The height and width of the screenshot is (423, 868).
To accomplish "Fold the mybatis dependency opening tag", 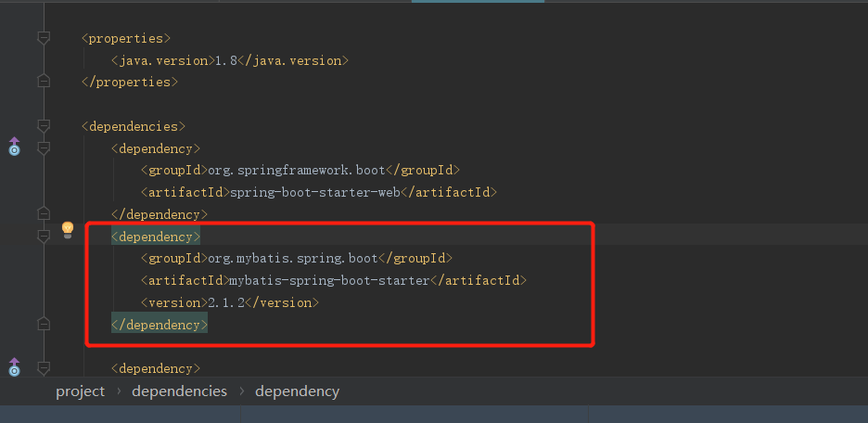I will pos(44,237).
